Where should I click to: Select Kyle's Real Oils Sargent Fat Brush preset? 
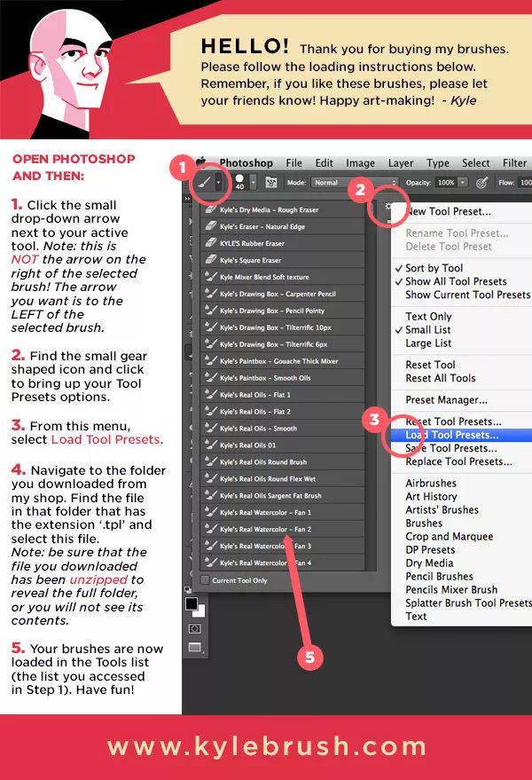point(283,496)
